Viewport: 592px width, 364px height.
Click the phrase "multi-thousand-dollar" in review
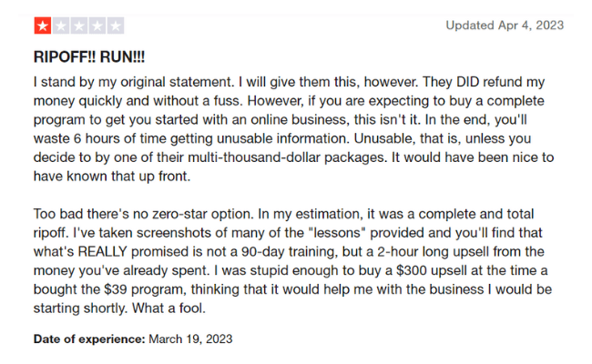pos(254,157)
